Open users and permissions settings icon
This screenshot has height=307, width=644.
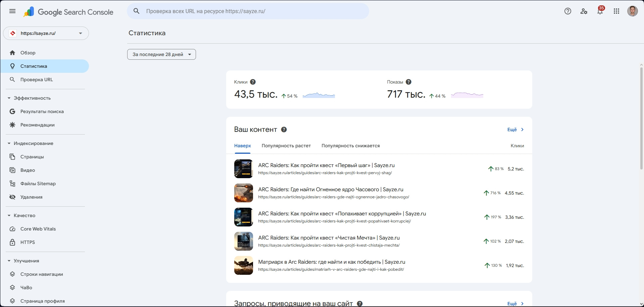point(584,11)
